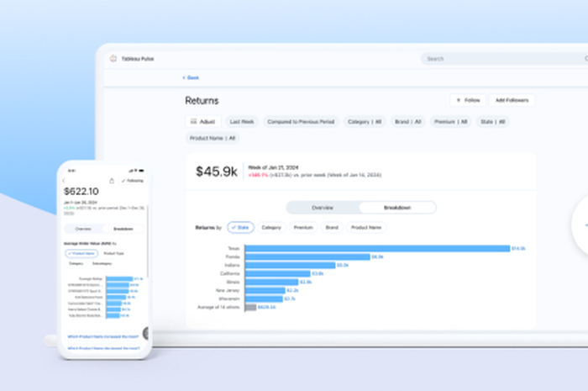Open the Product Name | All filter chip
This screenshot has width=588, height=391.
click(x=213, y=138)
